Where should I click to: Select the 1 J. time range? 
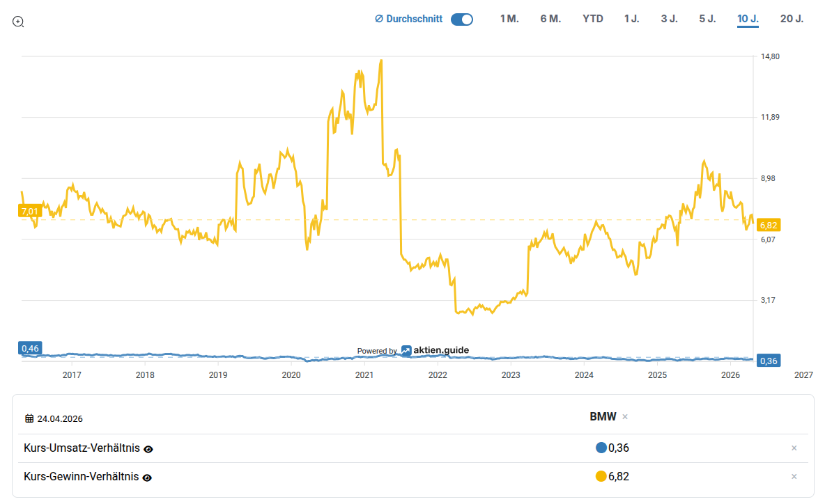click(x=631, y=19)
